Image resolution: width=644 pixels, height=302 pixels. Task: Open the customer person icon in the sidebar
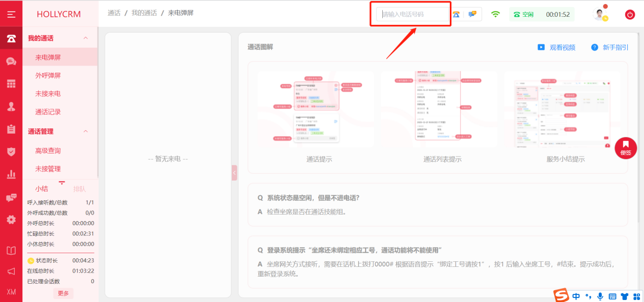[11, 106]
